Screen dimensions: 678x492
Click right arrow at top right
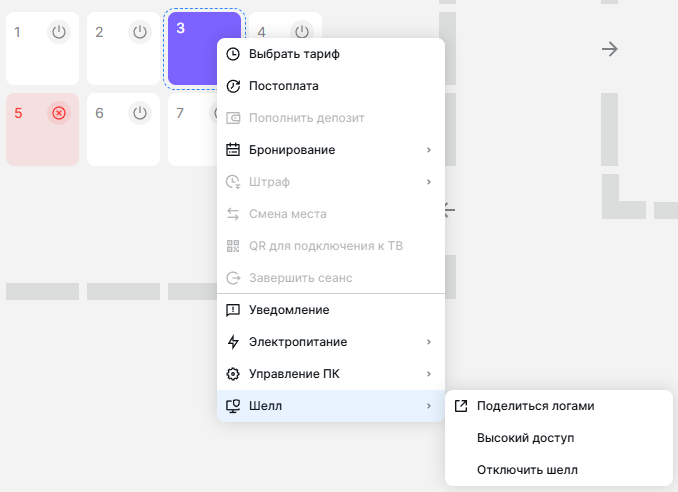610,49
